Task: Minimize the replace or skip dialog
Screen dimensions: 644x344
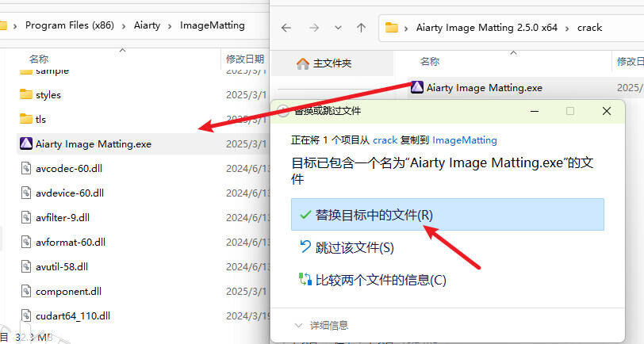Action: [x=535, y=111]
